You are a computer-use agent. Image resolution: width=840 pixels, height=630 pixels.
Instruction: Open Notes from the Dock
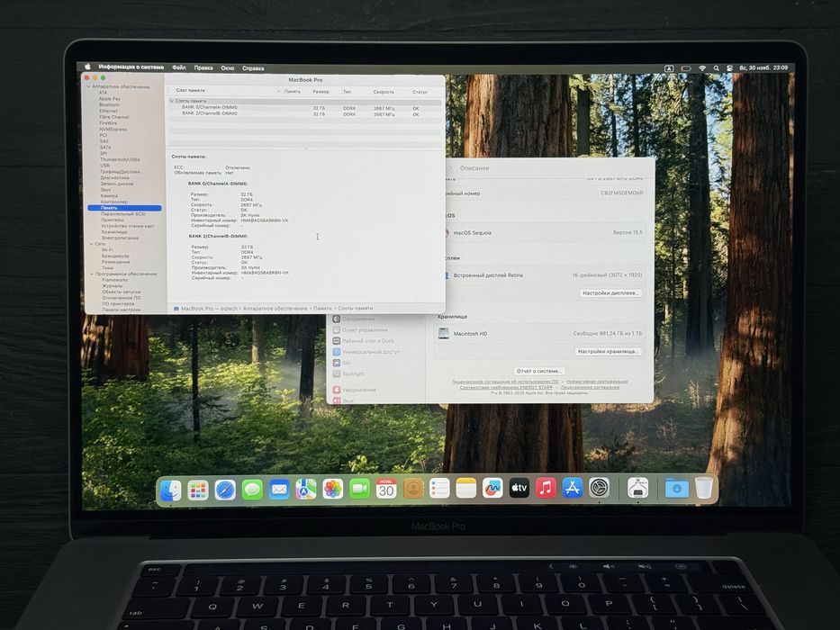tap(466, 488)
